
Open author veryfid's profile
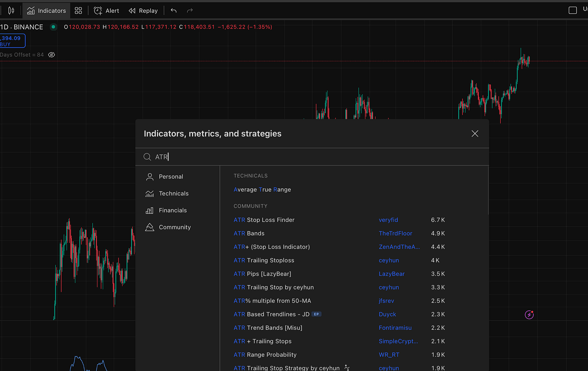388,220
